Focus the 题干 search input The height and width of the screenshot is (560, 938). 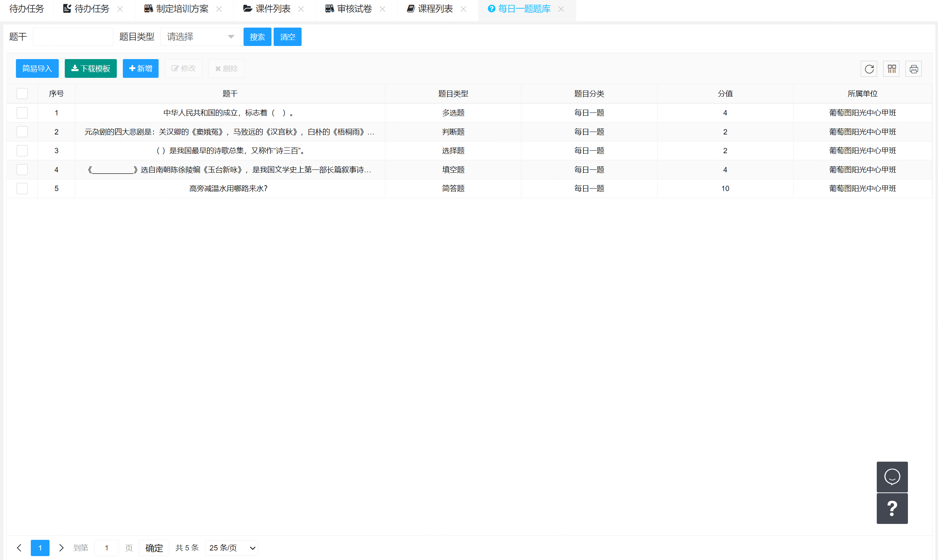coord(73,36)
